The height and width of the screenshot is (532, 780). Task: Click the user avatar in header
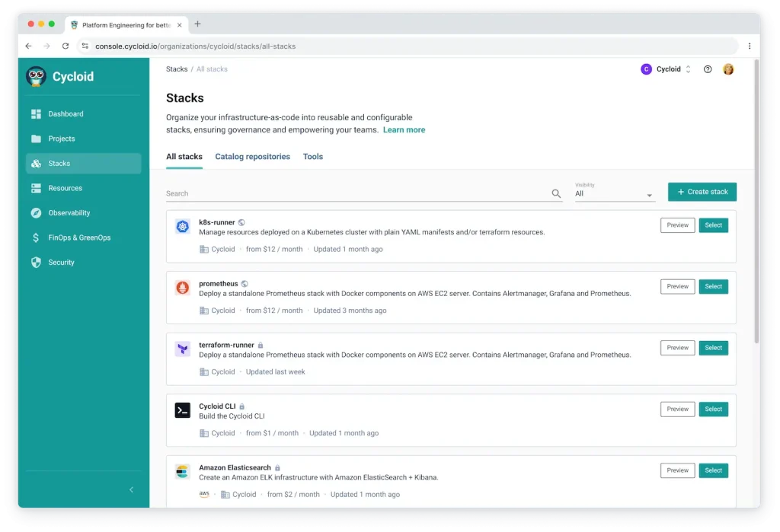tap(728, 69)
